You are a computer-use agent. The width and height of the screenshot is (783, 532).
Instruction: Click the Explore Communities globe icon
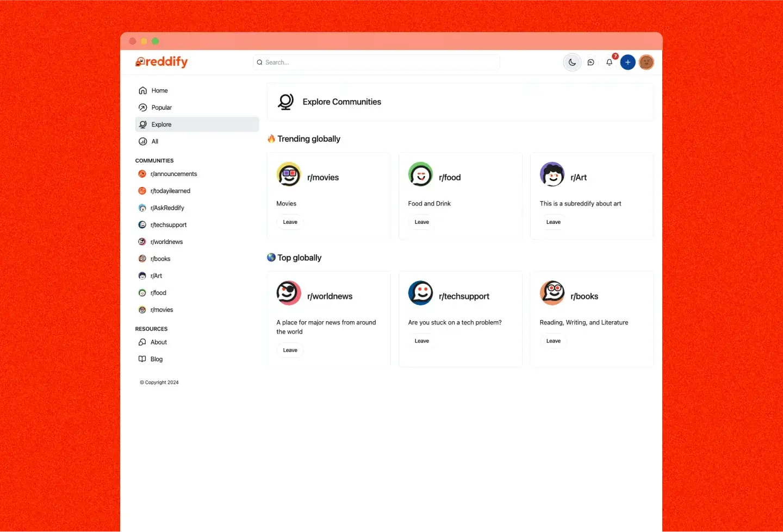285,102
